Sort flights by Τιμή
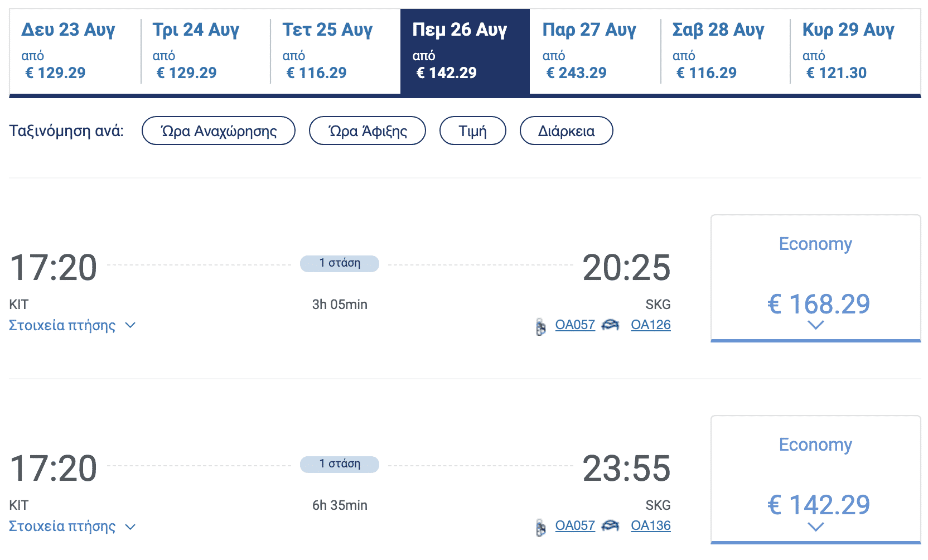928x560 pixels. pyautogui.click(x=472, y=131)
